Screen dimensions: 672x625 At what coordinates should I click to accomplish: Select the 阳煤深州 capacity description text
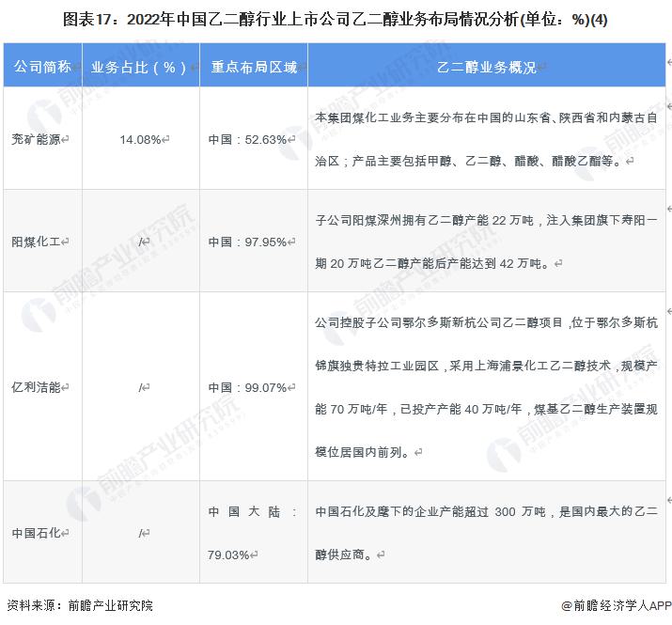(x=487, y=242)
